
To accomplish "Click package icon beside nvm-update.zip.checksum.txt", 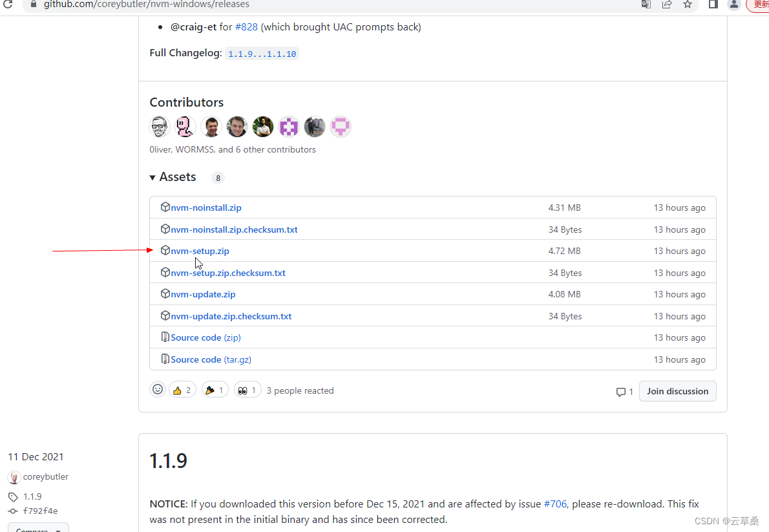I will 165,315.
